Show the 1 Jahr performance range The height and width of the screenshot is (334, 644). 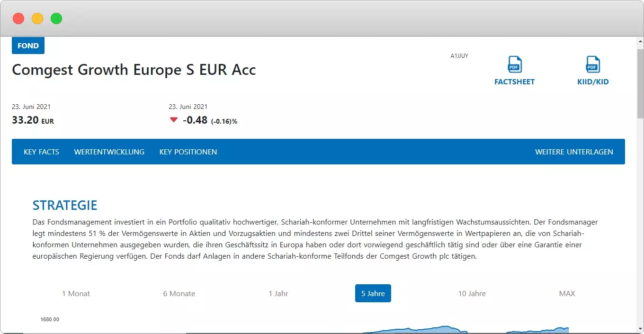pos(278,294)
